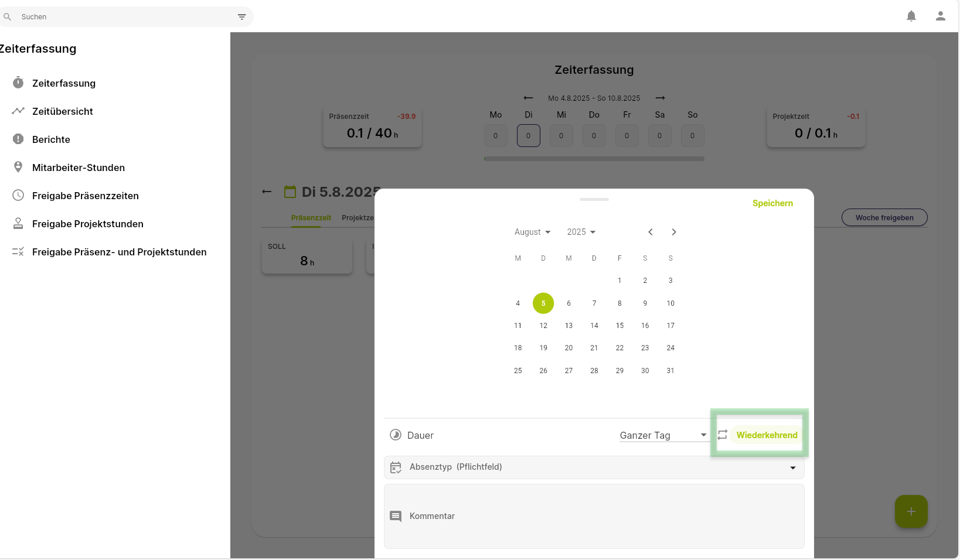
Task: Show previous month in date picker
Action: pyautogui.click(x=650, y=232)
